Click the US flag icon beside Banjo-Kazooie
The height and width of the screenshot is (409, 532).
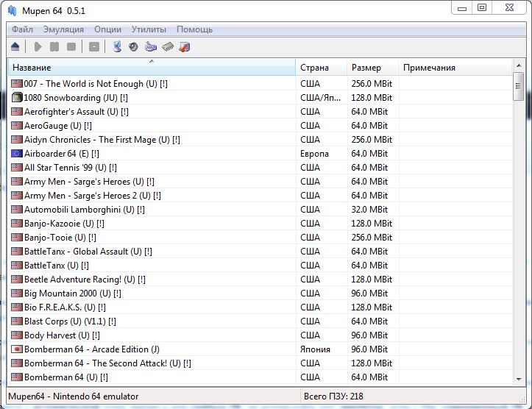coord(17,224)
